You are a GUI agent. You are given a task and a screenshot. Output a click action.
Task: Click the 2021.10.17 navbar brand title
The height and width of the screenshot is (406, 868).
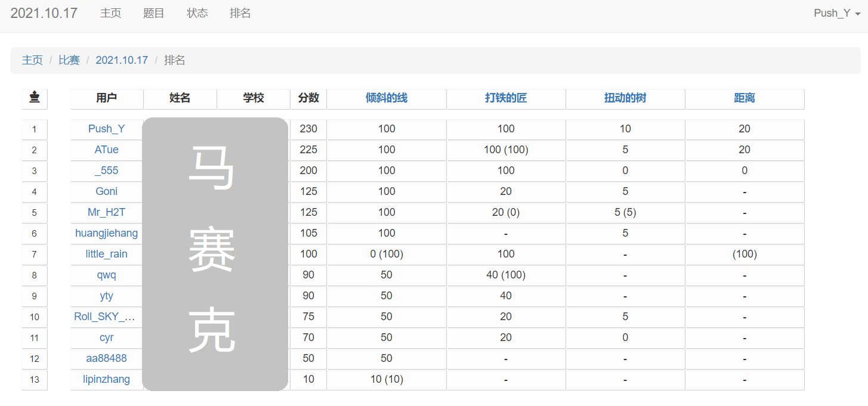[44, 13]
